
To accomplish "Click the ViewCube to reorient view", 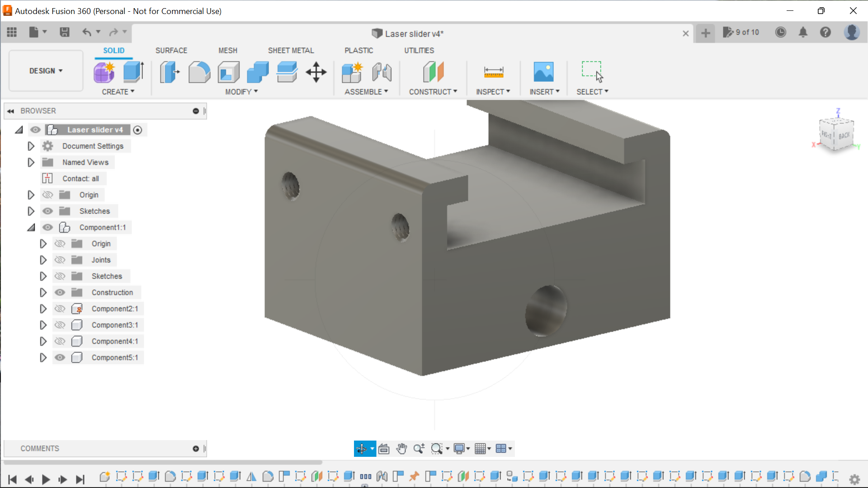I will pyautogui.click(x=836, y=134).
